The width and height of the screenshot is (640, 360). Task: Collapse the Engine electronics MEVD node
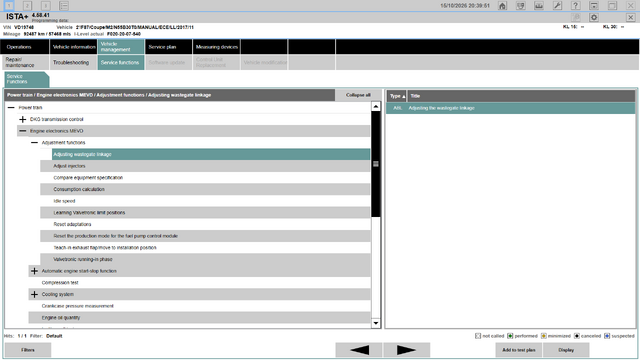click(x=23, y=131)
